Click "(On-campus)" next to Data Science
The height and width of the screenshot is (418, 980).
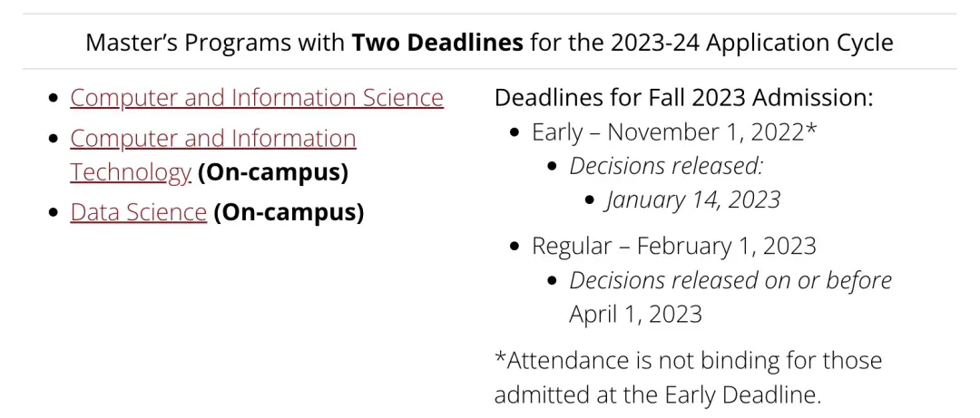[289, 212]
